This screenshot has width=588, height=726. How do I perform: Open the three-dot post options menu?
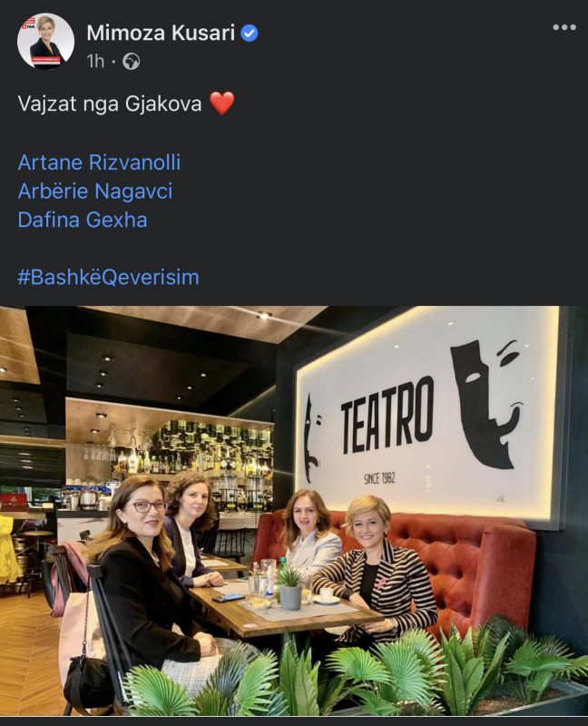coord(564,27)
